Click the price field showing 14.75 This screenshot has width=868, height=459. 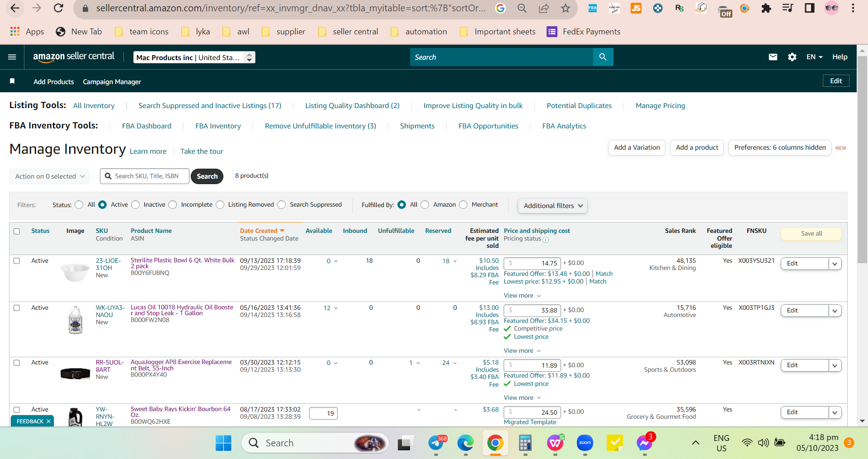coord(532,263)
